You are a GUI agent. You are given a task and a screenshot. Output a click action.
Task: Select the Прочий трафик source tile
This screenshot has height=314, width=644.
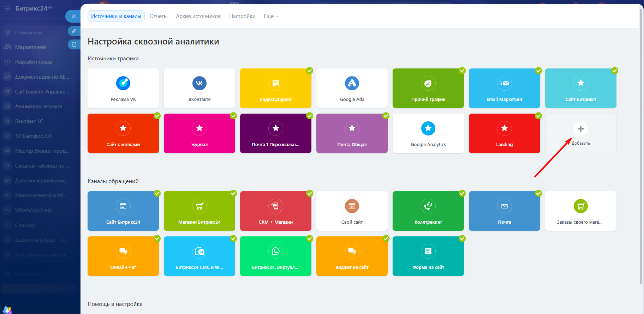coord(428,88)
